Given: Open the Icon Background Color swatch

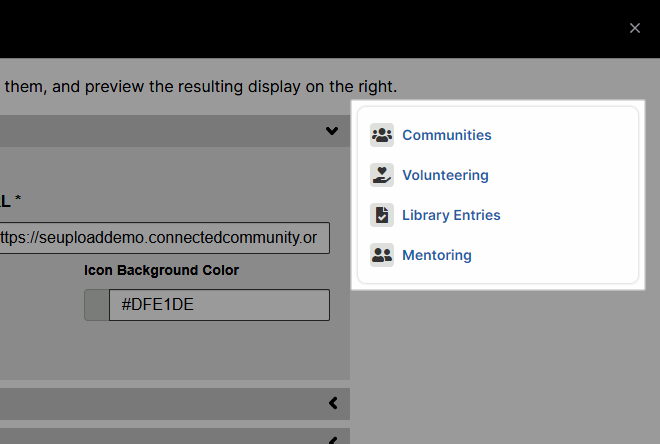Looking at the screenshot, I should click(x=97, y=305).
